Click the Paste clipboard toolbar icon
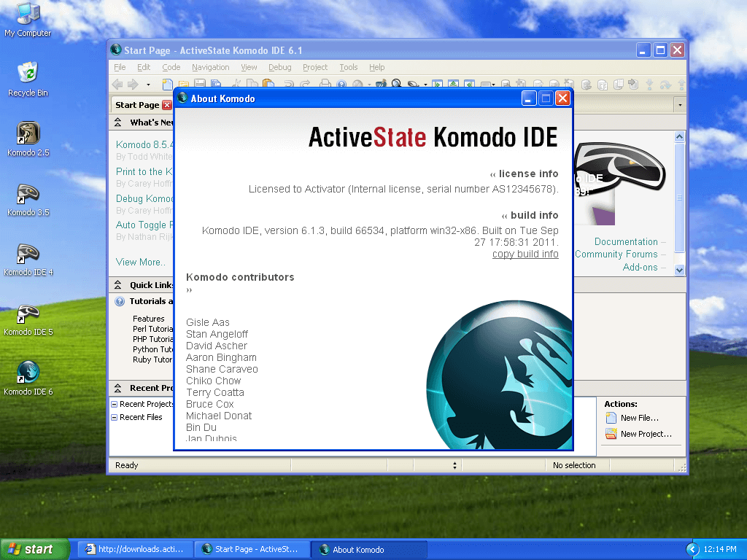Viewport: 747px width, 560px height. 268,85
